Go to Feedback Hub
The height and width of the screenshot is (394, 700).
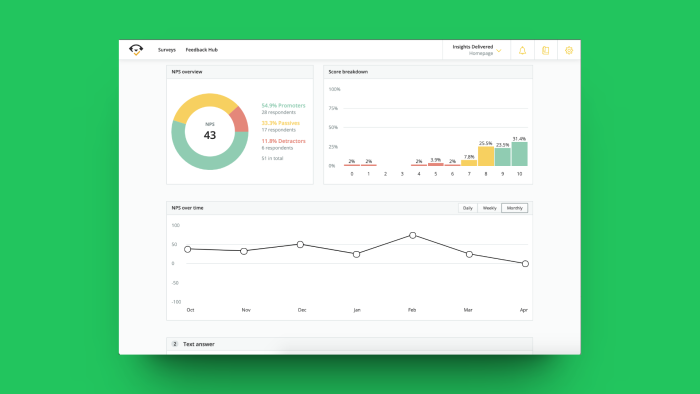pyautogui.click(x=202, y=50)
